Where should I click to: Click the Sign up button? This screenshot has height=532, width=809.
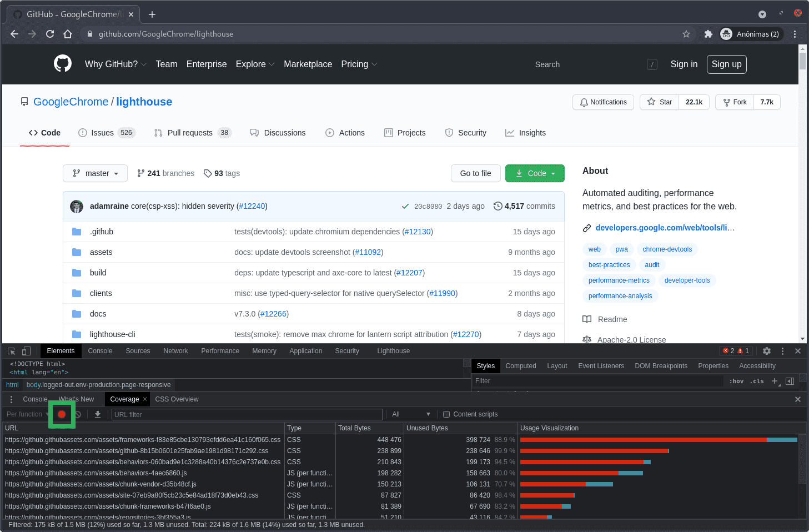(726, 64)
